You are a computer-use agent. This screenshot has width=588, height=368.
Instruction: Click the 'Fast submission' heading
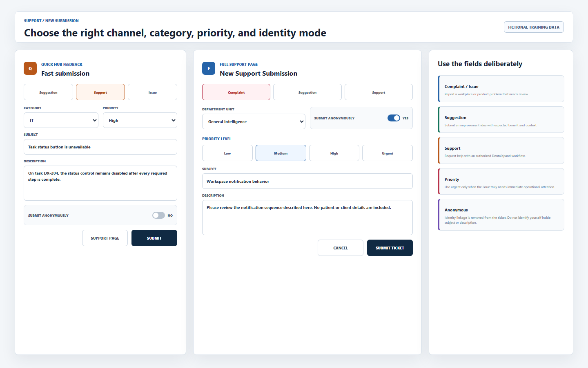pos(65,74)
